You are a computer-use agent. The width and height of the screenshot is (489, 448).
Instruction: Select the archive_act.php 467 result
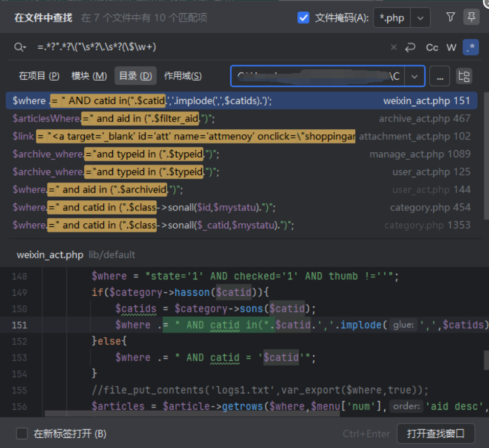pyautogui.click(x=241, y=119)
